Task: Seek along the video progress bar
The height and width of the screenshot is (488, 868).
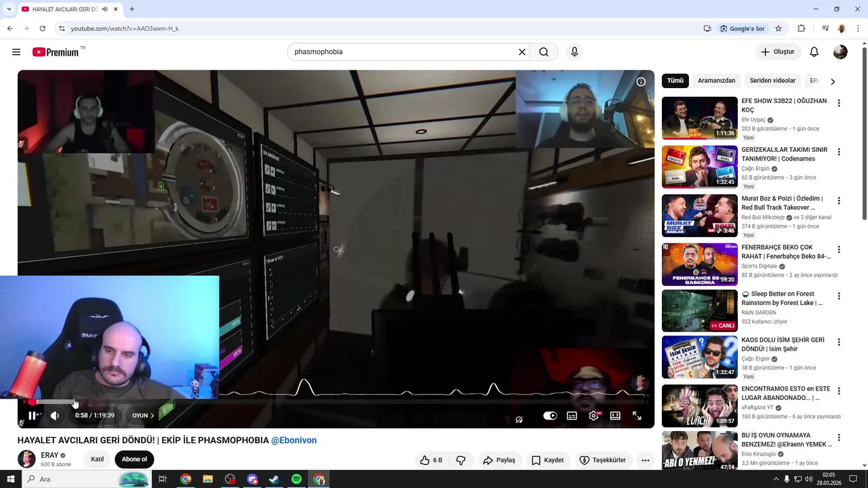Action: point(336,402)
